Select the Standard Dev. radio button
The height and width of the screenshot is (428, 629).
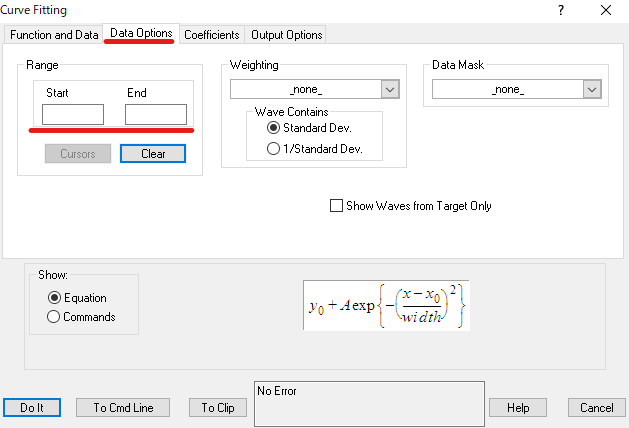point(273,128)
